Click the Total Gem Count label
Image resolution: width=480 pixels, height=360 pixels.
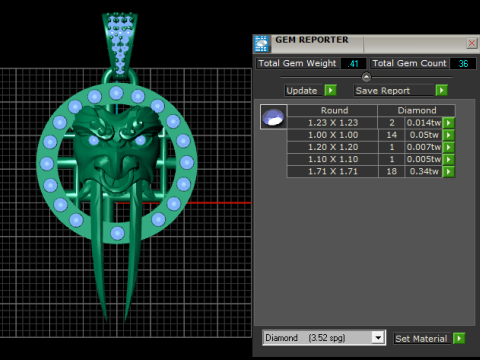pyautogui.click(x=409, y=63)
